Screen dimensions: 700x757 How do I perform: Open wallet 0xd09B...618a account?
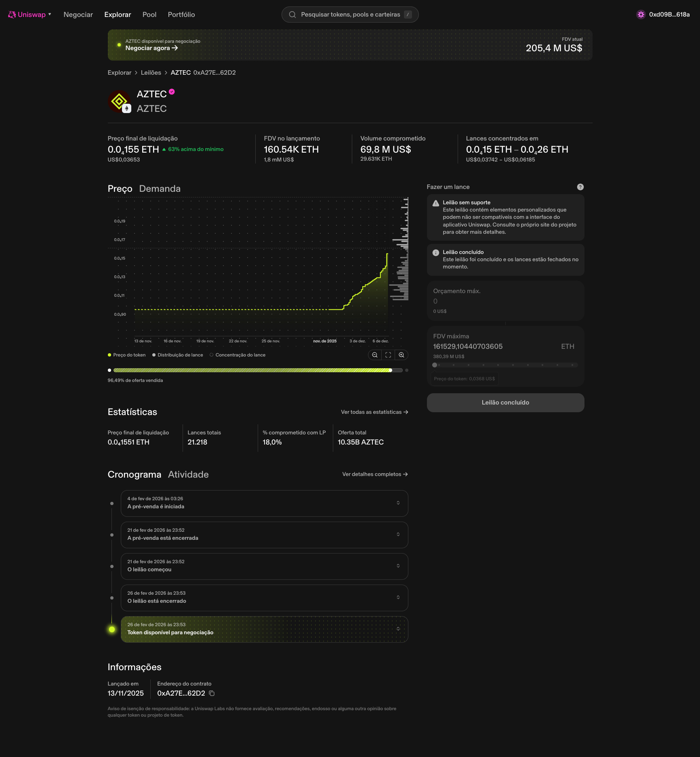coord(663,15)
